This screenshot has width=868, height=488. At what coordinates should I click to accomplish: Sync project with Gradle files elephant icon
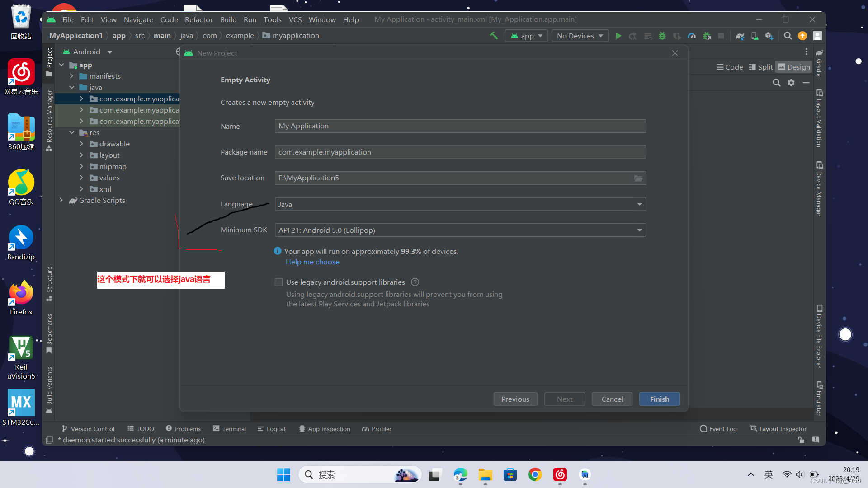740,36
